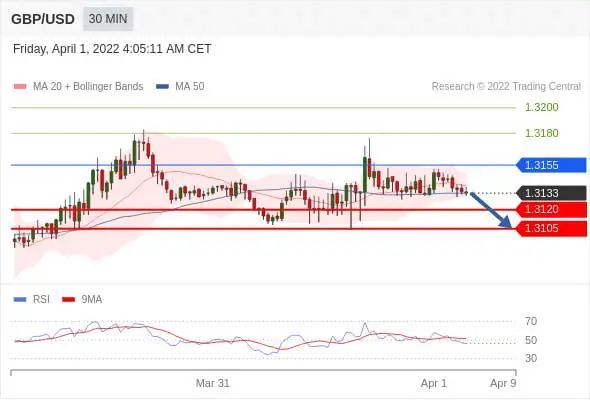Click the blue downward forecast arrow
The image size is (590, 400).
coord(491,210)
